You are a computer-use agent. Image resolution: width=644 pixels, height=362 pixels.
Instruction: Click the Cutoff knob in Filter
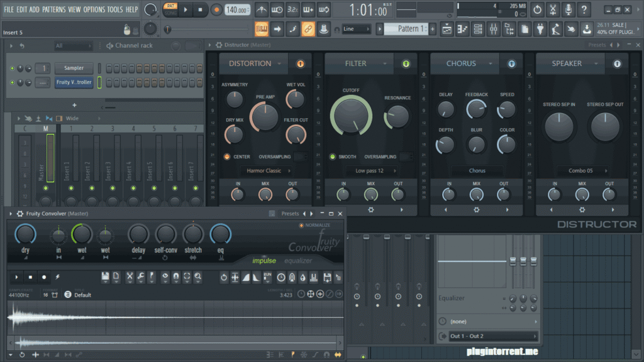tap(351, 116)
